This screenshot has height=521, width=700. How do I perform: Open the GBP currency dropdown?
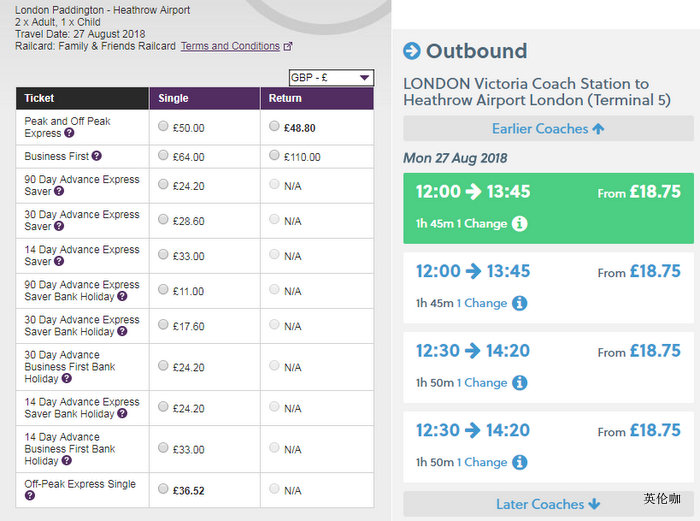tap(330, 78)
